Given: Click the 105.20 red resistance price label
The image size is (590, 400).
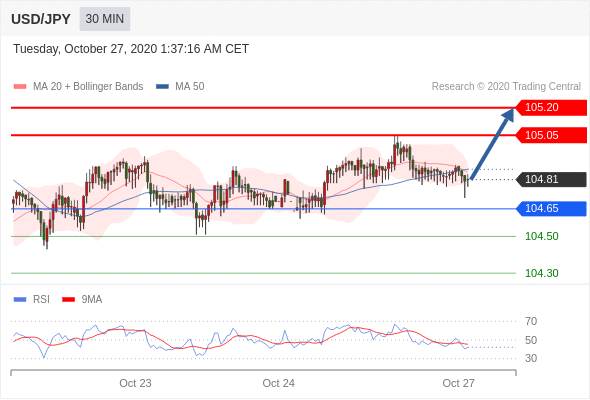Looking at the screenshot, I should point(551,108).
